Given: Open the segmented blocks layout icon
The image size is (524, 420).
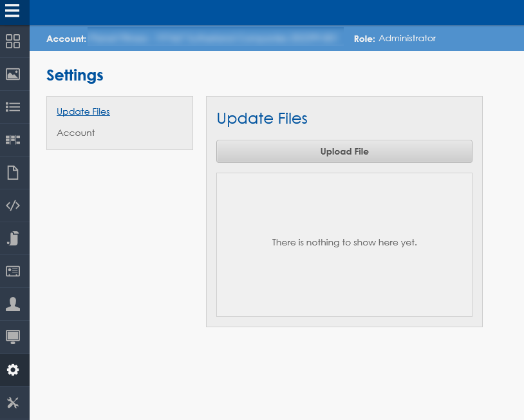Looking at the screenshot, I should 13,140.
